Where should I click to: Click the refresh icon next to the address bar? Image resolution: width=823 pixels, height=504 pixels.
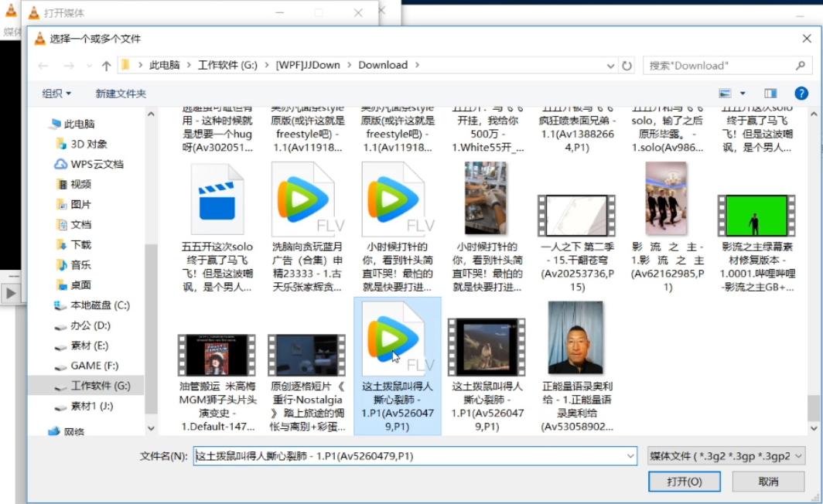pos(627,65)
